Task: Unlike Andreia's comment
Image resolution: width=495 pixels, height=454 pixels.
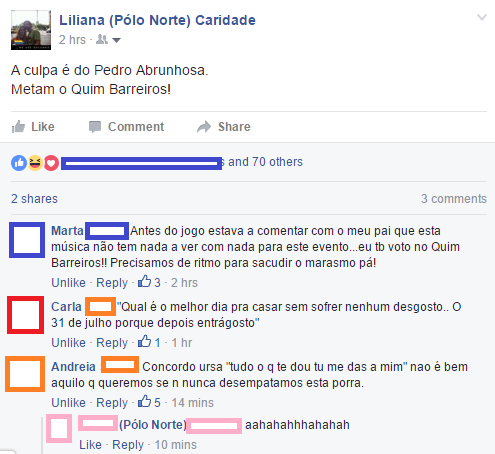Action: pos(68,403)
